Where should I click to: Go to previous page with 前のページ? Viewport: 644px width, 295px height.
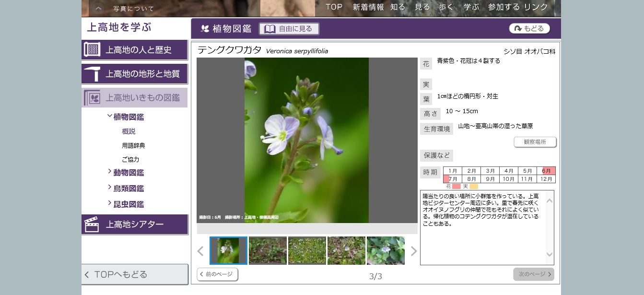(217, 274)
